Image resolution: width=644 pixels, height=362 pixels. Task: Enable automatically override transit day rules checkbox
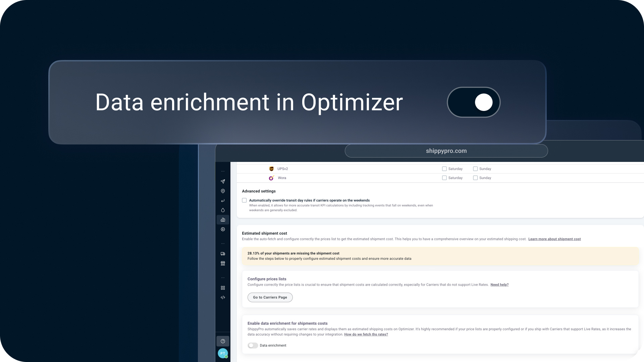[244, 200]
